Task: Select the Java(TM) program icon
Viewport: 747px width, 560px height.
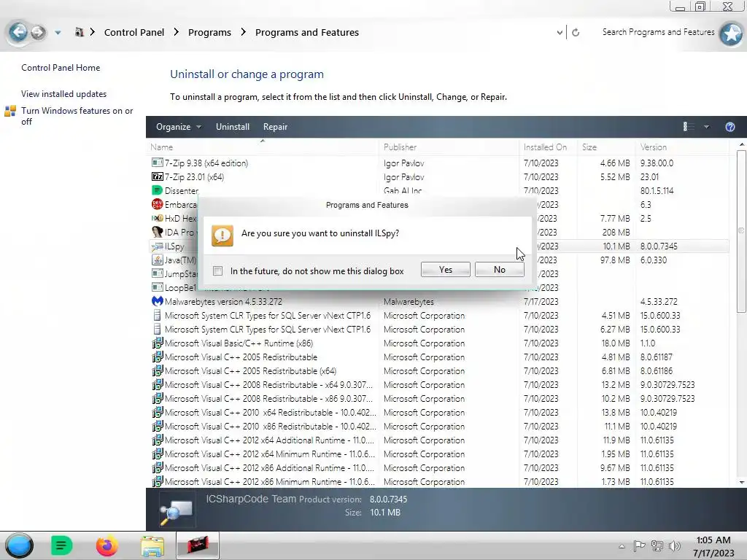Action: point(158,260)
